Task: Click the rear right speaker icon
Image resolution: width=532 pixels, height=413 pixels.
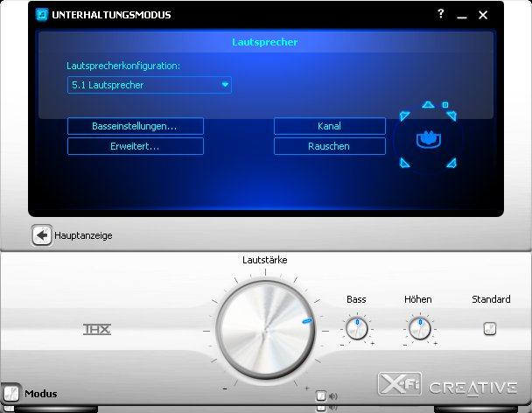Action: point(451,163)
